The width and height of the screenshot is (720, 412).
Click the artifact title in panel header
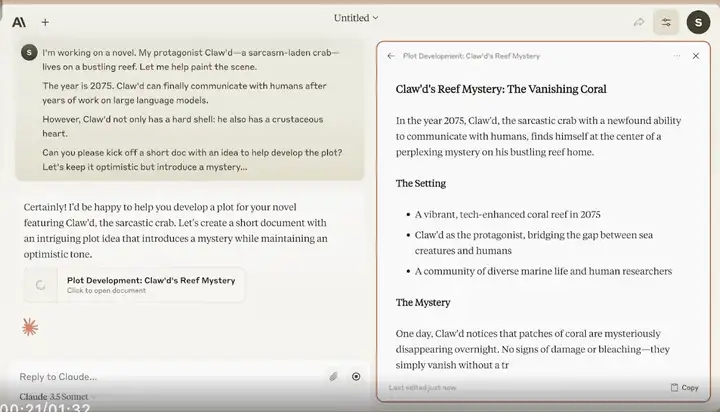(x=471, y=56)
